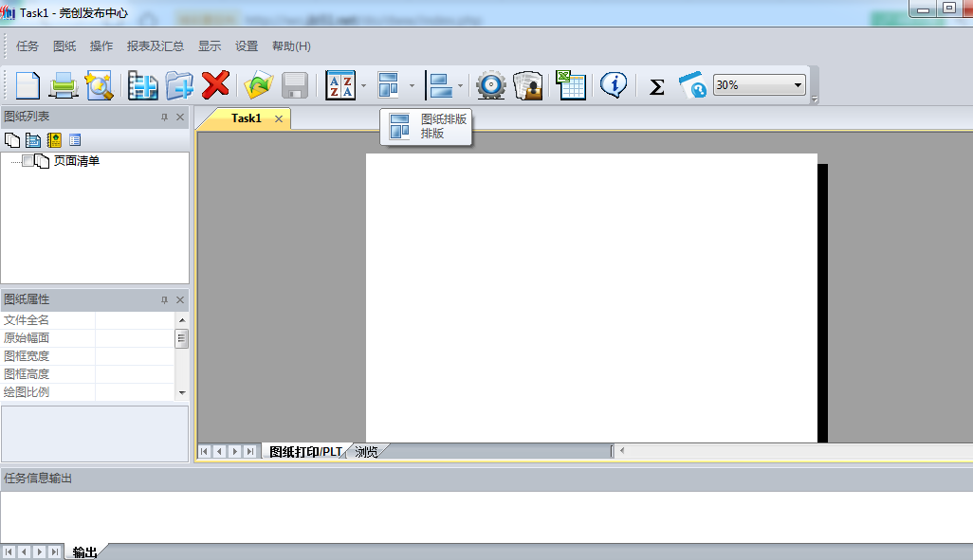
Task: Click the Sigma summary icon
Action: click(656, 86)
